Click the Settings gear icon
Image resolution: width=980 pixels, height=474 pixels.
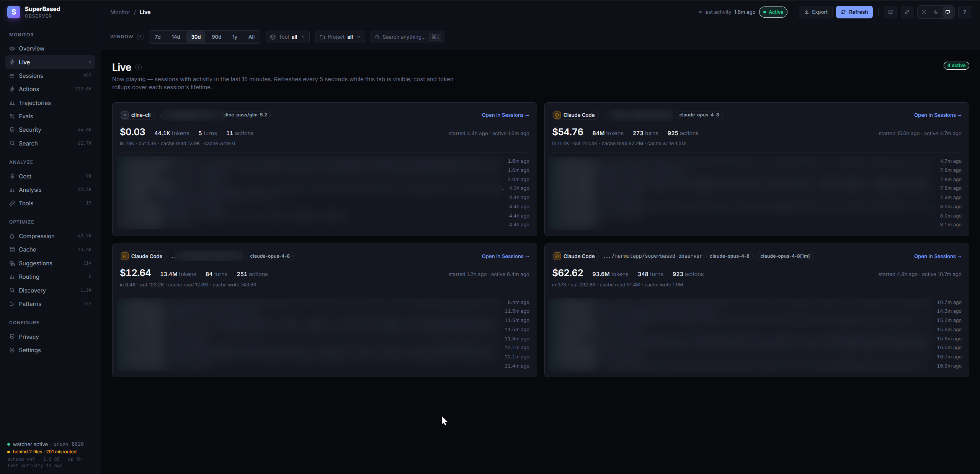coord(12,350)
